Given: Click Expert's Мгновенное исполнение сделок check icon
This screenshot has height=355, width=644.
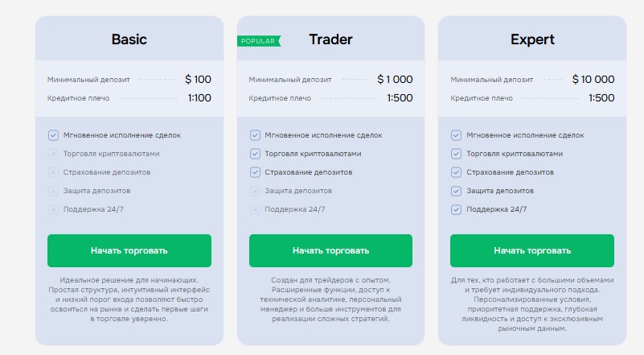Looking at the screenshot, I should [456, 135].
